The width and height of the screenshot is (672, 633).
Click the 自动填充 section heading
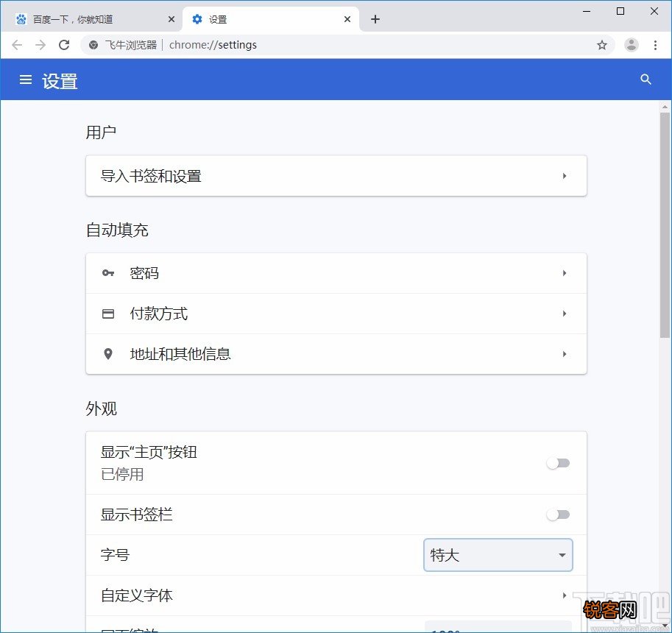(117, 230)
